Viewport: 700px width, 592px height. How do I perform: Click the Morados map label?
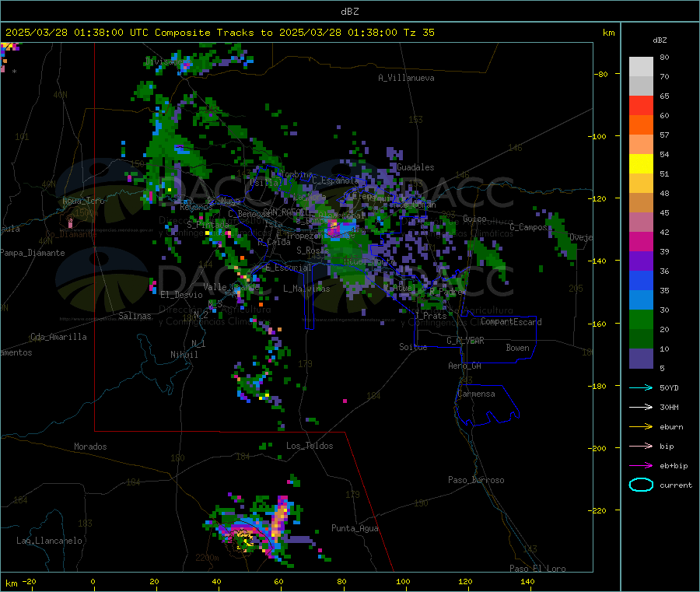pos(90,447)
